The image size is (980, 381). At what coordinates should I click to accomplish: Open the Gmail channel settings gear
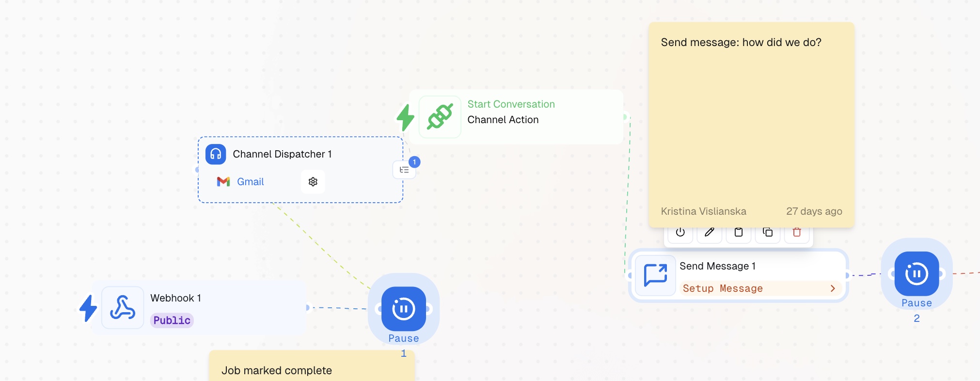coord(313,182)
